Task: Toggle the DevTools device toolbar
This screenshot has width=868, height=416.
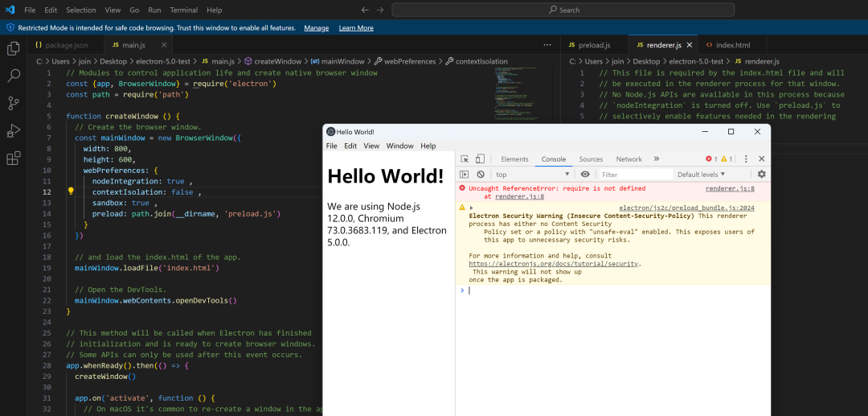Action: pos(480,159)
